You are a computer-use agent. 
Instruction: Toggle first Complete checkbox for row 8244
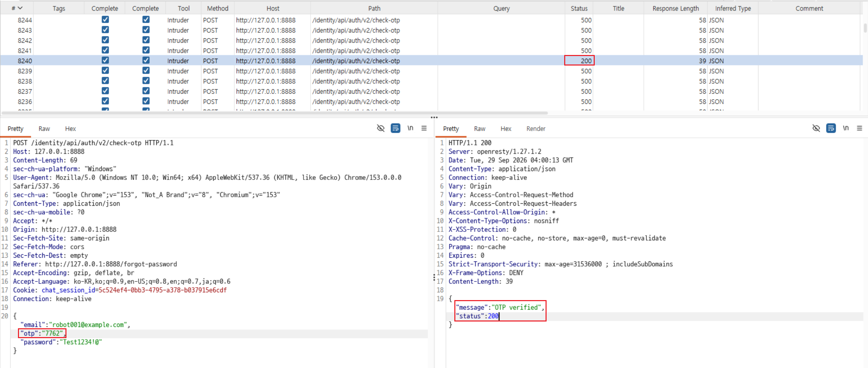pos(105,20)
